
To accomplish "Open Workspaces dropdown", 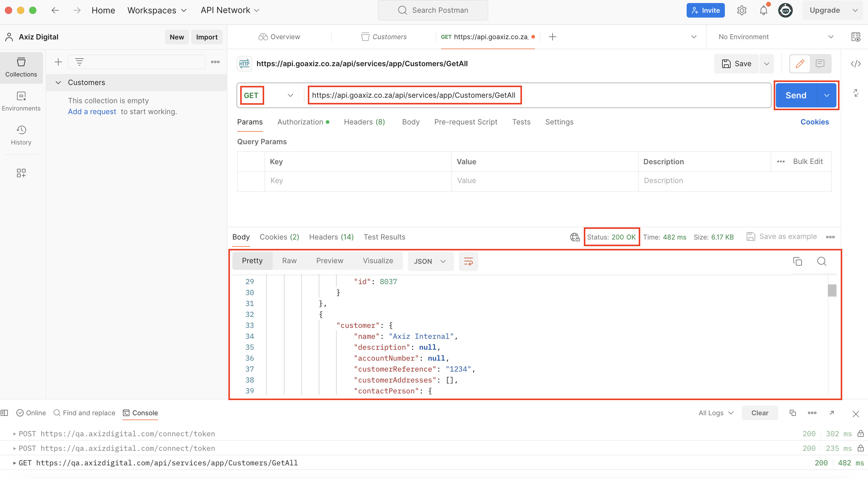I will point(157,10).
